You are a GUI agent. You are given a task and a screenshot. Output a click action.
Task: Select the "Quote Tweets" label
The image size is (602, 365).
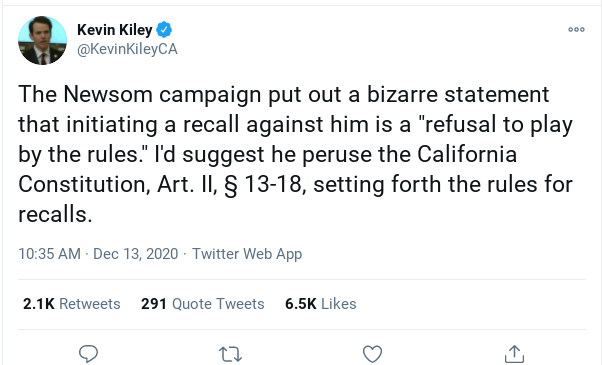tap(218, 304)
